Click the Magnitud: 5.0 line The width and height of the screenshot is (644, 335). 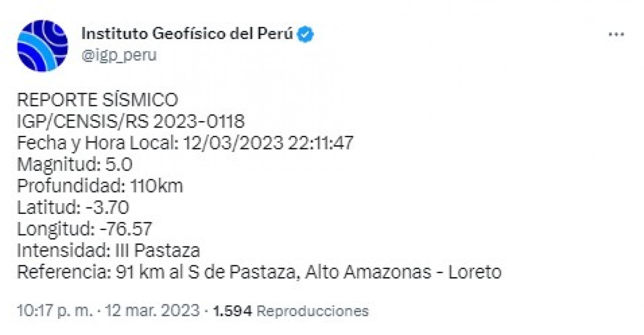pos(75,165)
